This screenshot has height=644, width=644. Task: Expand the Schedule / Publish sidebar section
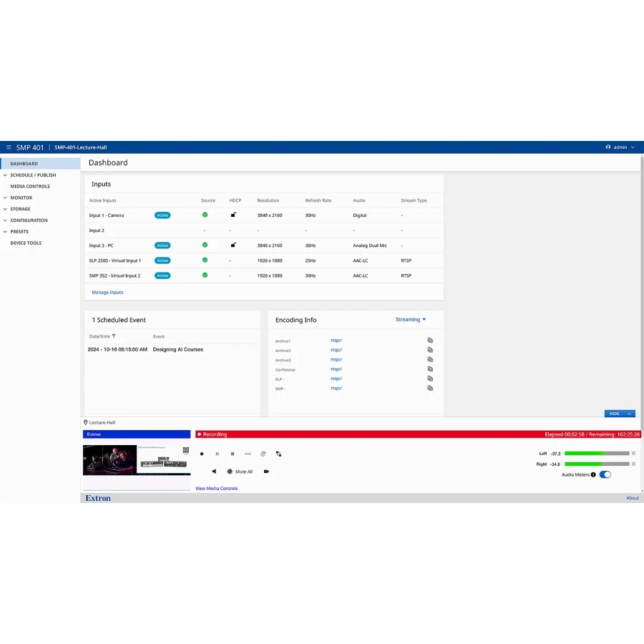point(32,175)
